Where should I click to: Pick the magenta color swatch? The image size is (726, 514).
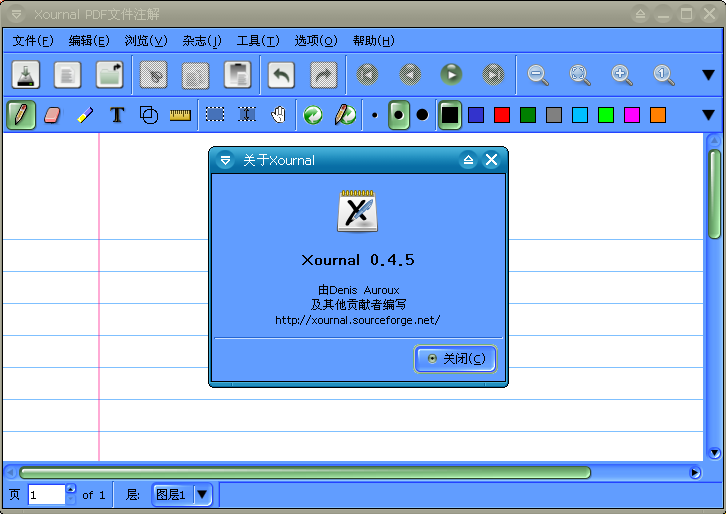click(632, 115)
